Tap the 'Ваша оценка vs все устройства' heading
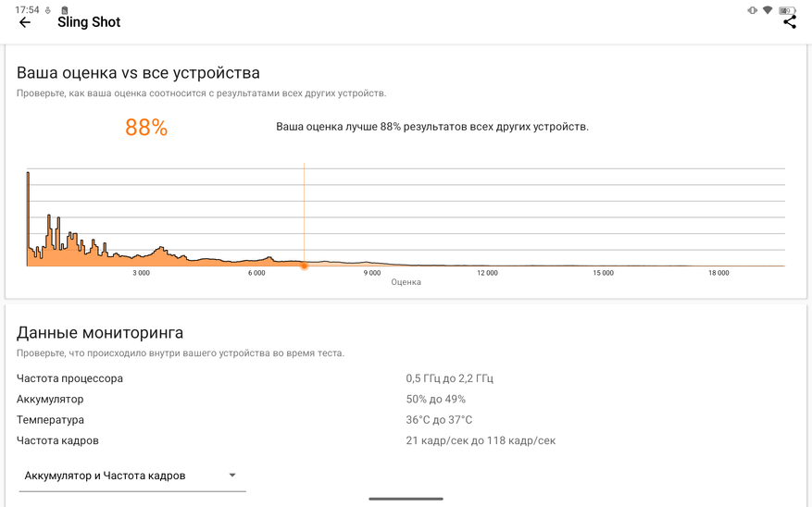The image size is (812, 507). [x=138, y=72]
